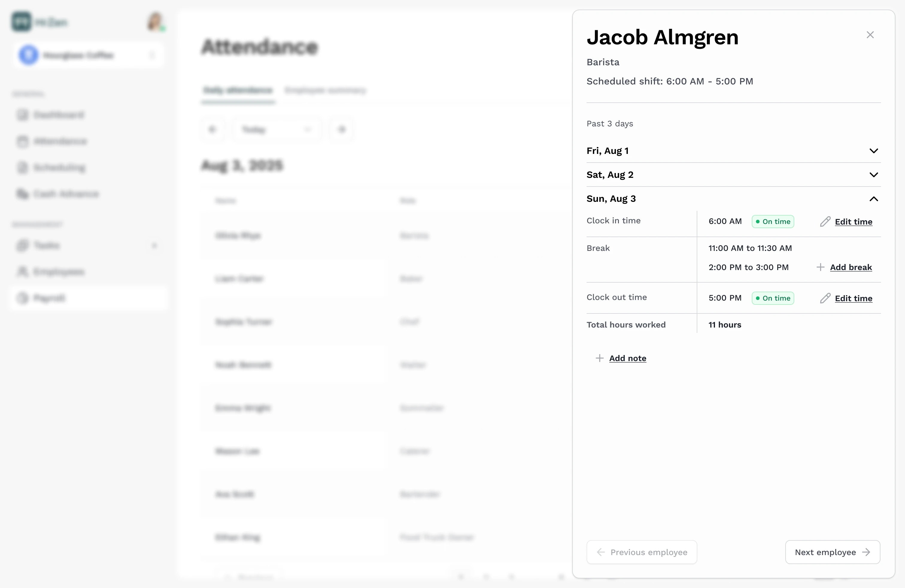Collapse the Sun, Aug 3 section
Viewport: 905px width, 588px height.
tap(874, 199)
